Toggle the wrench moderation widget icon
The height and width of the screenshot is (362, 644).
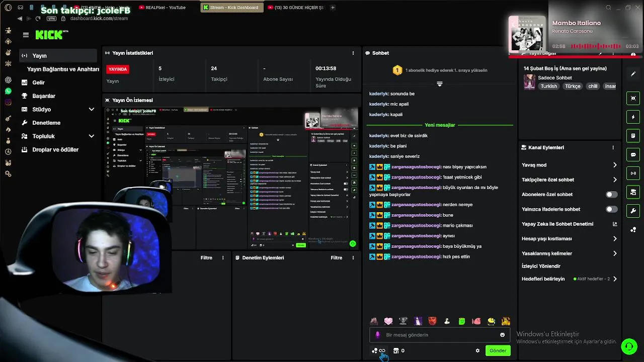tap(633, 211)
